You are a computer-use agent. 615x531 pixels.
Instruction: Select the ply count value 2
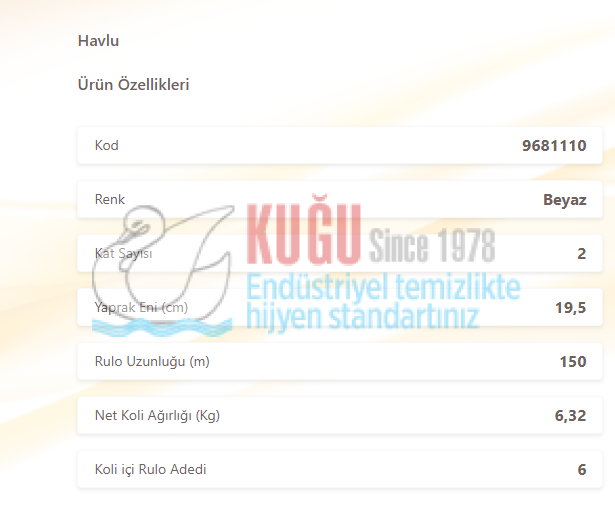(582, 254)
